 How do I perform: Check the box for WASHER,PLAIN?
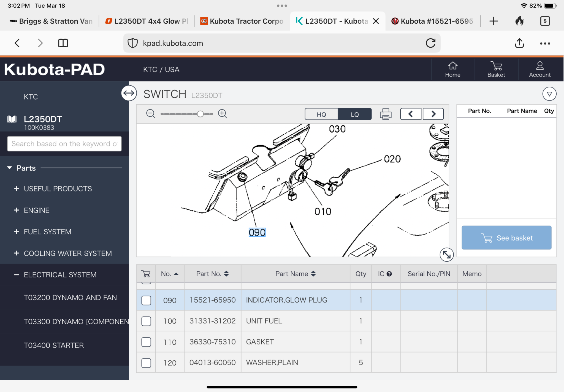point(146,363)
